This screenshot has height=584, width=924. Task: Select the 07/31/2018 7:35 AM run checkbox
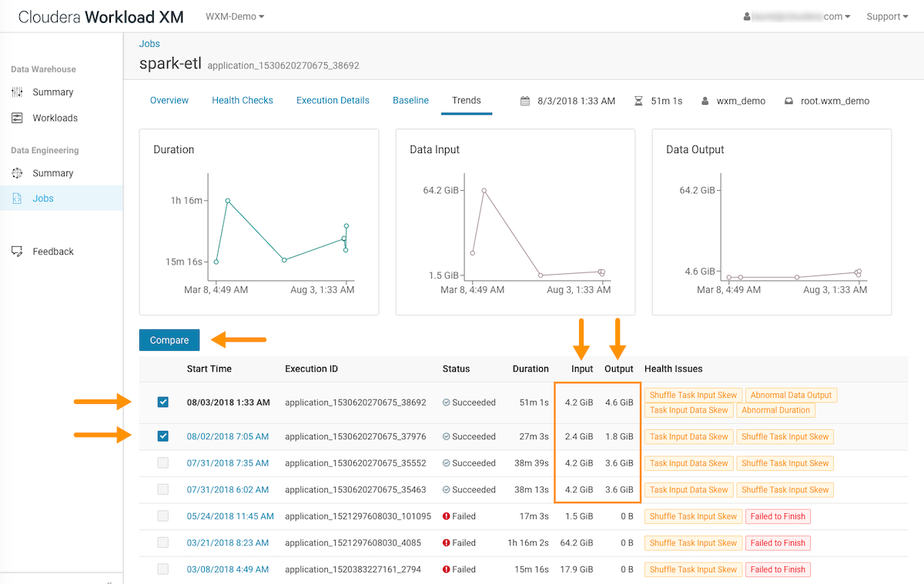click(x=162, y=463)
